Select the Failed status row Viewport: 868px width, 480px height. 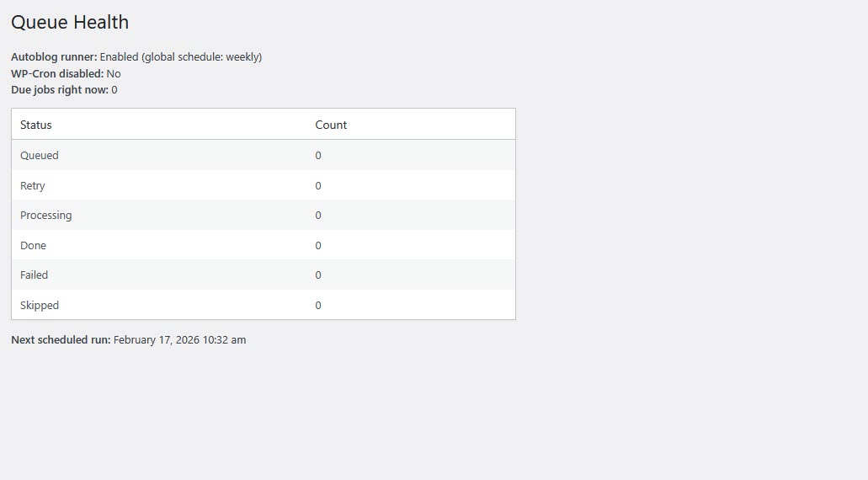[x=35, y=275]
